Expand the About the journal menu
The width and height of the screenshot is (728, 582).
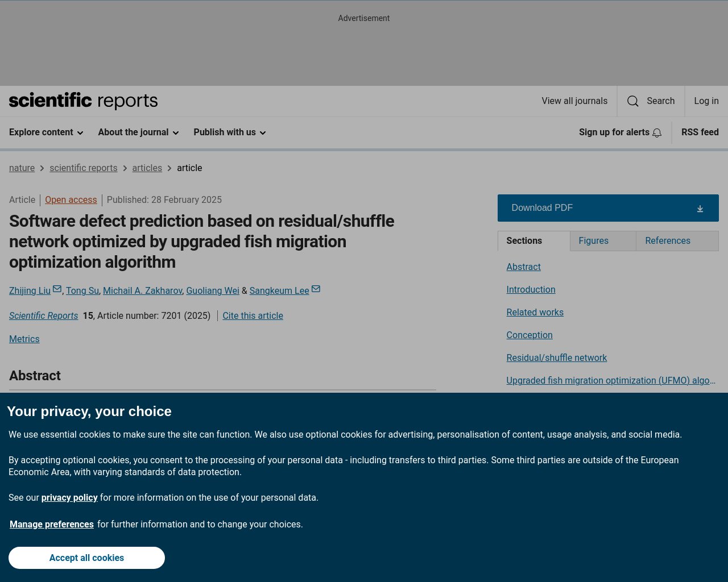[138, 132]
